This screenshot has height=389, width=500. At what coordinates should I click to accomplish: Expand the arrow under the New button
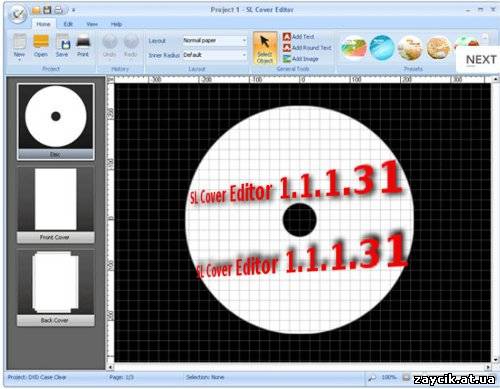(x=19, y=60)
